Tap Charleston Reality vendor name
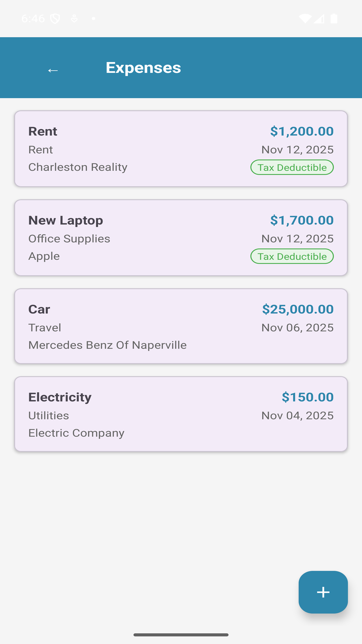 point(78,167)
